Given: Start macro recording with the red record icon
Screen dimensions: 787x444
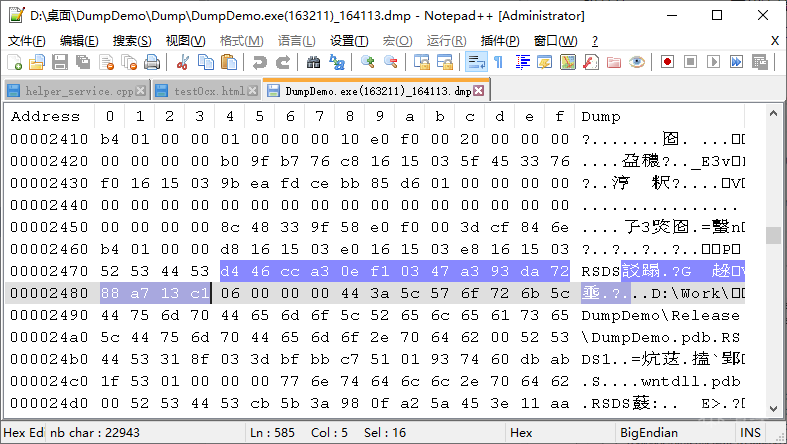Looking at the screenshot, I should (x=667, y=62).
